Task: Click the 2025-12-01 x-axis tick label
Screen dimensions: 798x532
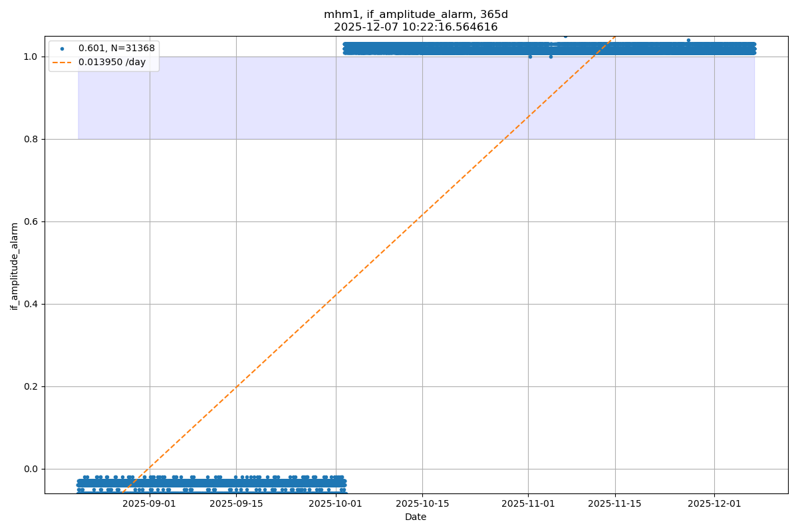Action: (x=714, y=504)
